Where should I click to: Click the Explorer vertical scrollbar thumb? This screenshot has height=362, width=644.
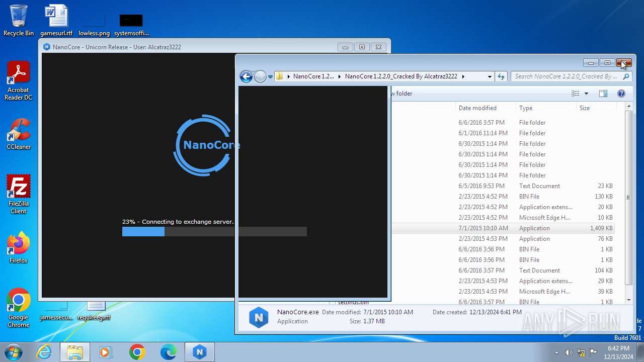click(x=628, y=197)
